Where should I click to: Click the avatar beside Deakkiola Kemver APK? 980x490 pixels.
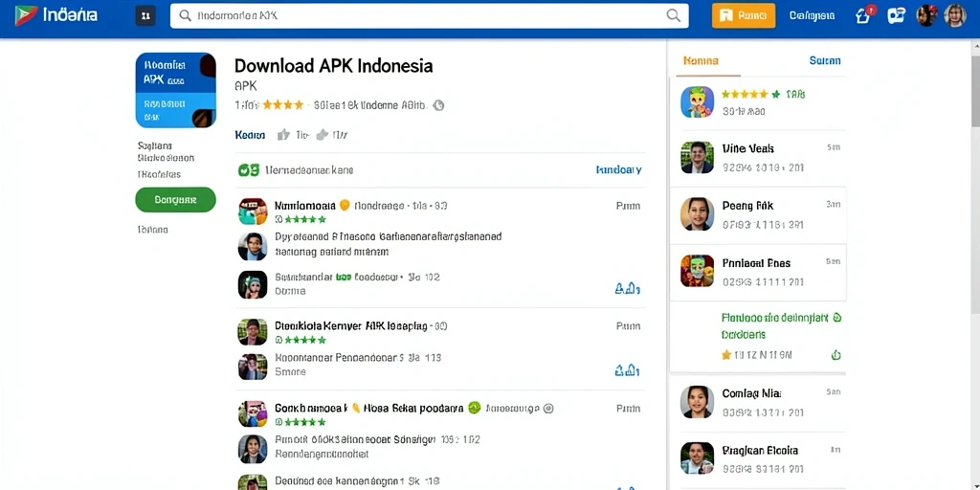coord(253,332)
